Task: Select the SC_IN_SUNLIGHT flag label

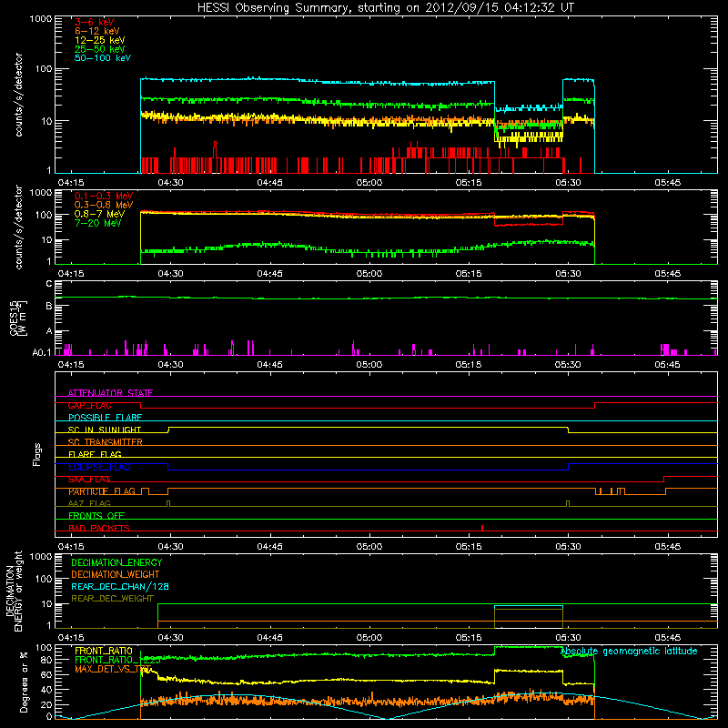Action: (x=105, y=430)
